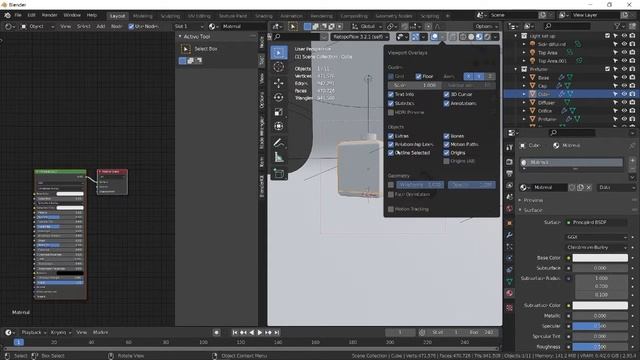The width and height of the screenshot is (640, 360).
Task: Collapse the Light set up collection
Action: (516, 36)
